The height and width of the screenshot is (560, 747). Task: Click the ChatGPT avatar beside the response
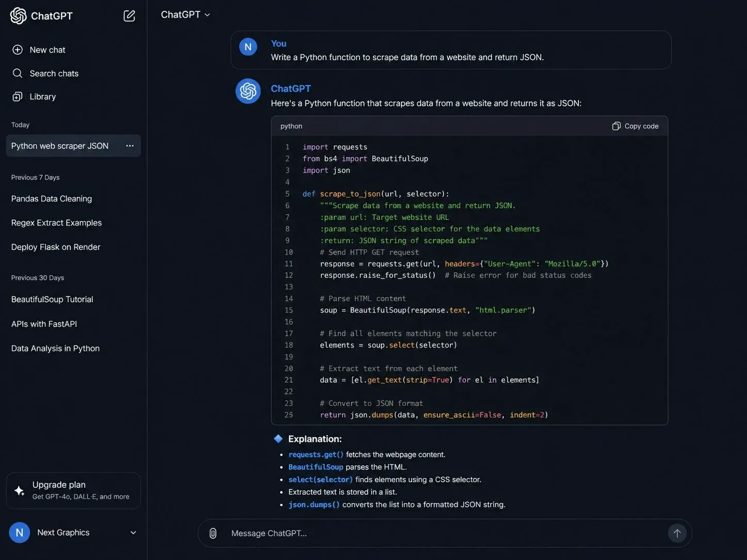click(x=248, y=91)
